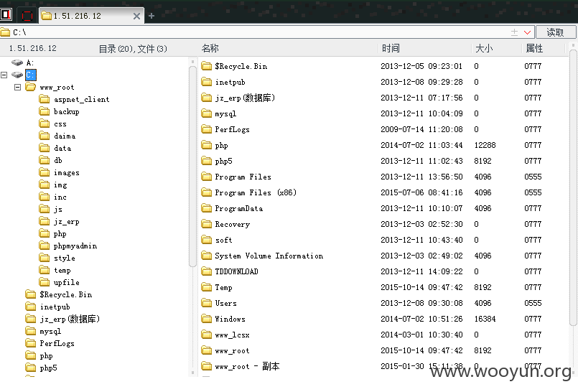The image size is (578, 392).
Task: Select php5 folder in the left tree
Action: coord(49,368)
